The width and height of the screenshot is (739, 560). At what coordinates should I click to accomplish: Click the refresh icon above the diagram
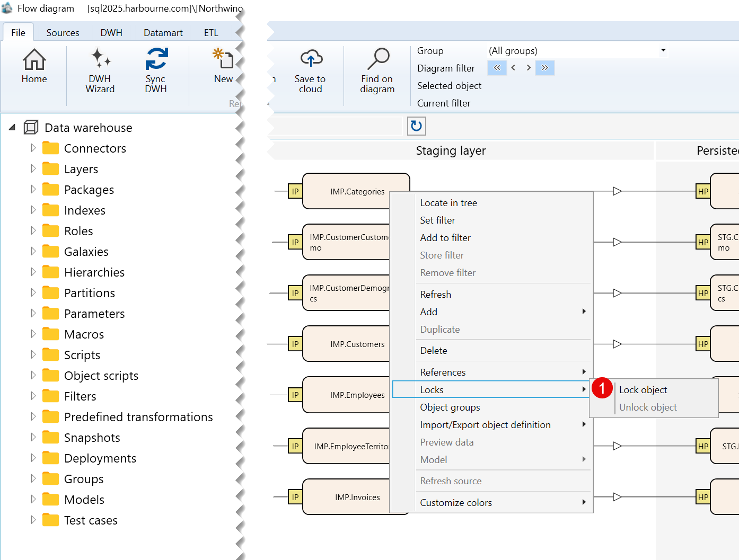click(x=417, y=126)
